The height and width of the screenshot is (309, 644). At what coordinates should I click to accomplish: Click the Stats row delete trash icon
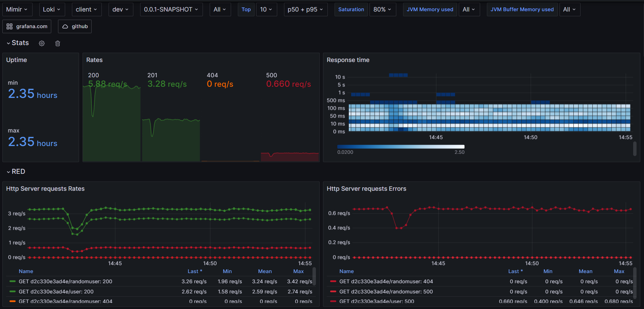point(58,43)
